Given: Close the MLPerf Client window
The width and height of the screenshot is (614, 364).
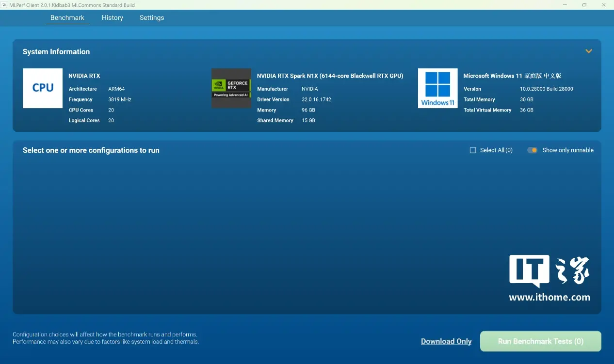Looking at the screenshot, I should pyautogui.click(x=603, y=5).
